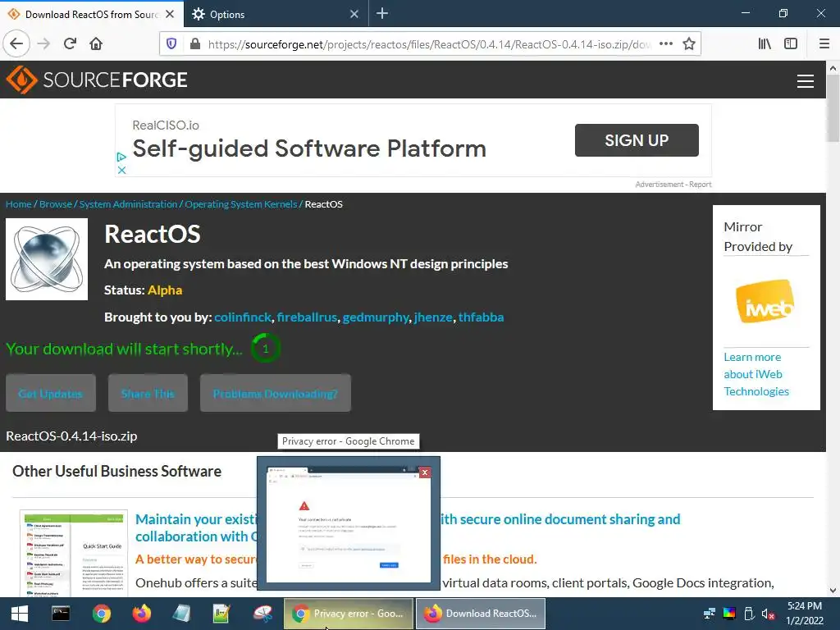This screenshot has height=630, width=840.
Task: Close the advertisement with X icon
Action: pyautogui.click(x=121, y=170)
